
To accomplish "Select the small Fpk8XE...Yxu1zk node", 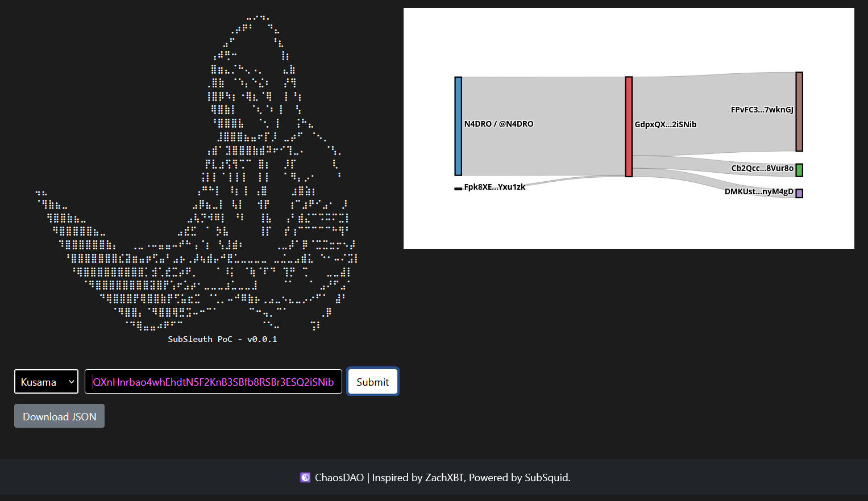I will [x=458, y=189].
